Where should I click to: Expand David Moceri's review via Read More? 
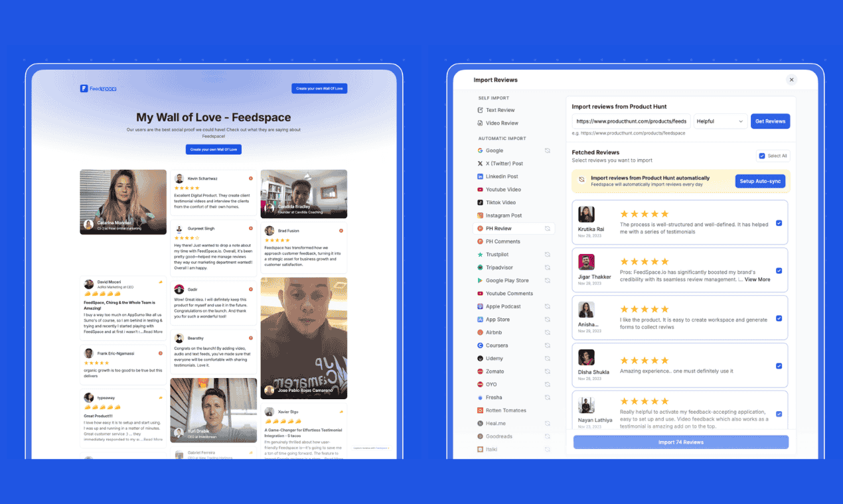[x=153, y=332]
